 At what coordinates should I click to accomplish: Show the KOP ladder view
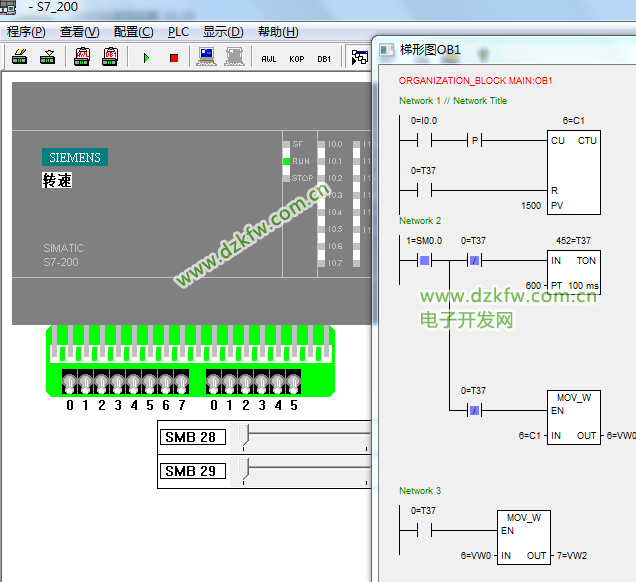tap(296, 58)
